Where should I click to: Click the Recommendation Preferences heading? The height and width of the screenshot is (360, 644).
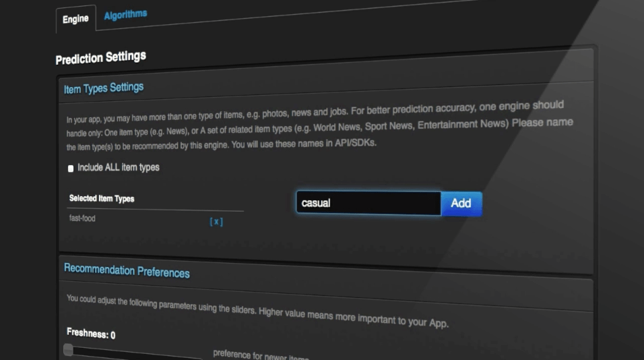click(127, 271)
